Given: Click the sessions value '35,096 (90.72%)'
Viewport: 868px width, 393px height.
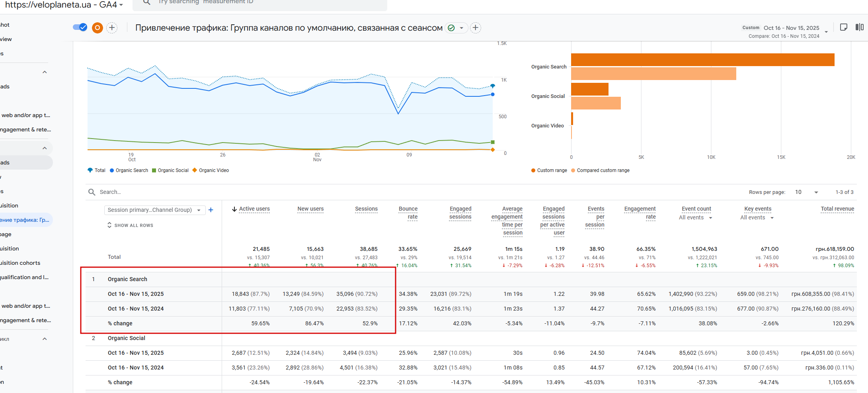Looking at the screenshot, I should 357,294.
